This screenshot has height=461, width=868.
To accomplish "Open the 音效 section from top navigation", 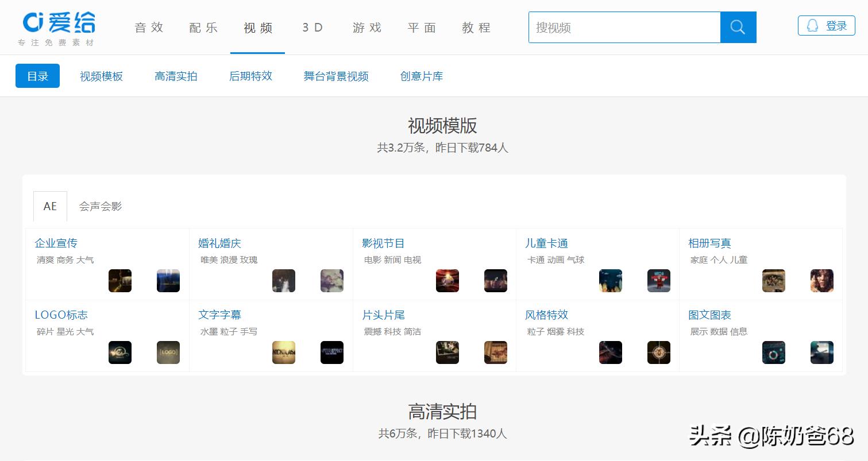I will (148, 27).
